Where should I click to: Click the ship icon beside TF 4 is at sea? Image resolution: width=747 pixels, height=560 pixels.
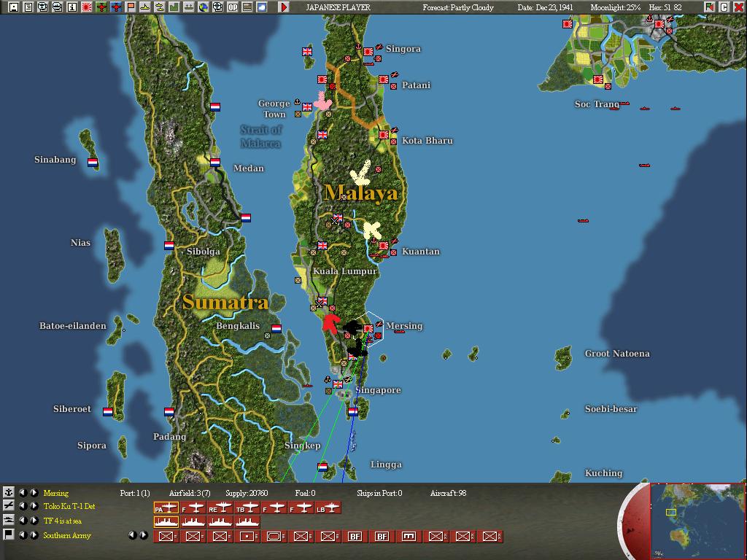coord(9,521)
